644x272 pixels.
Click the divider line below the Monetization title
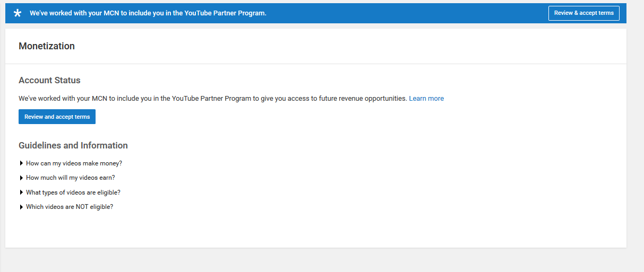point(316,64)
